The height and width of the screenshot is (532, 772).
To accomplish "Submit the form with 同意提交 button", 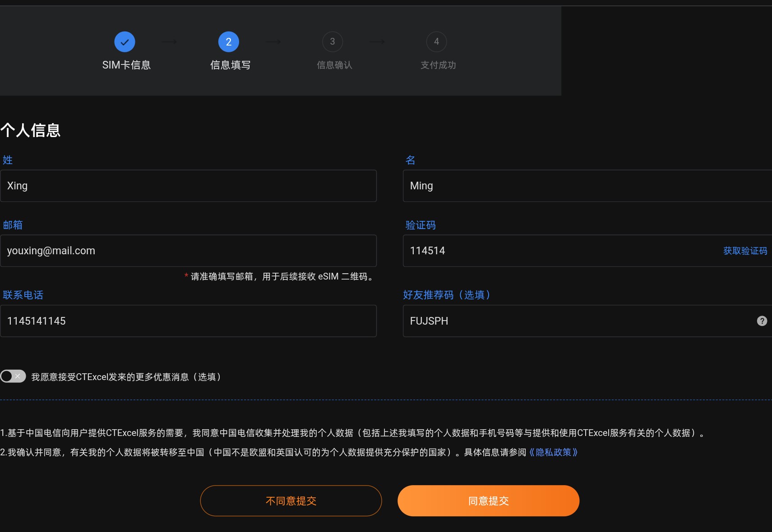I will pyautogui.click(x=488, y=500).
